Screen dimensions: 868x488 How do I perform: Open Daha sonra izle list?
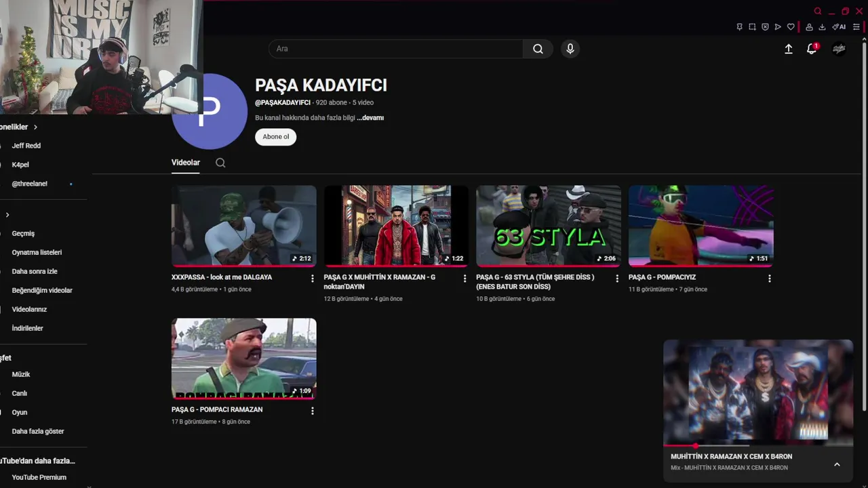[35, 271]
